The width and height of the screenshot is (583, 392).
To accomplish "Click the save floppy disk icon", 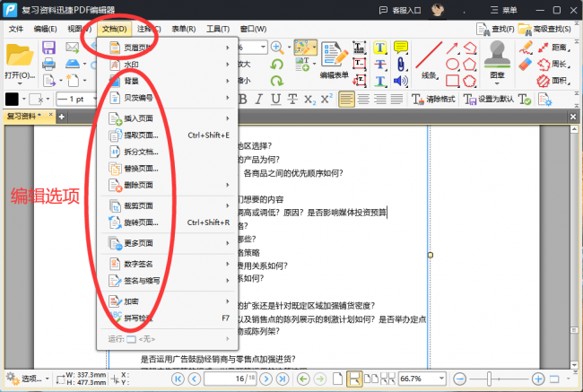I will coord(48,48).
